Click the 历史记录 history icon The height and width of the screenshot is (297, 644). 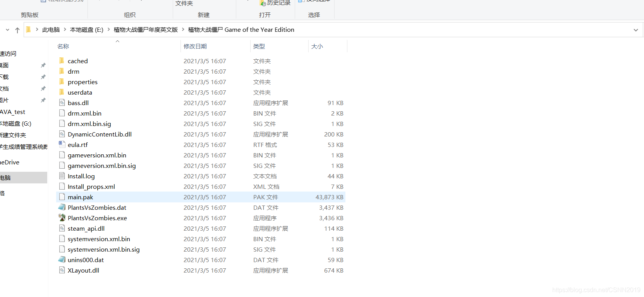point(263,3)
